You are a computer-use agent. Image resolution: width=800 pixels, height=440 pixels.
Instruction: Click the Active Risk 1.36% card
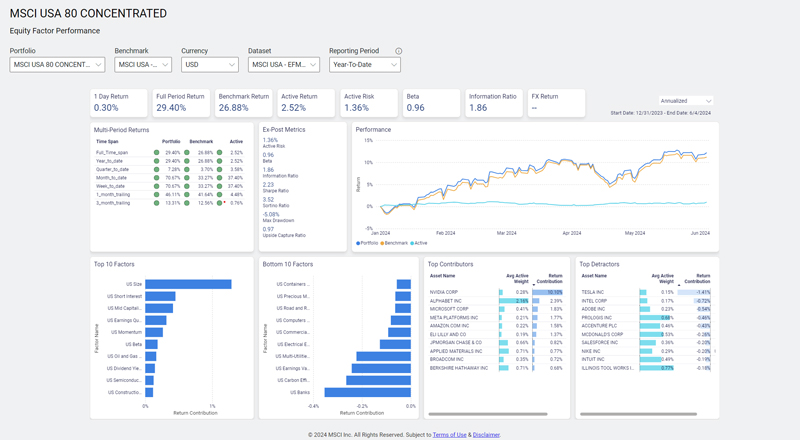369,103
